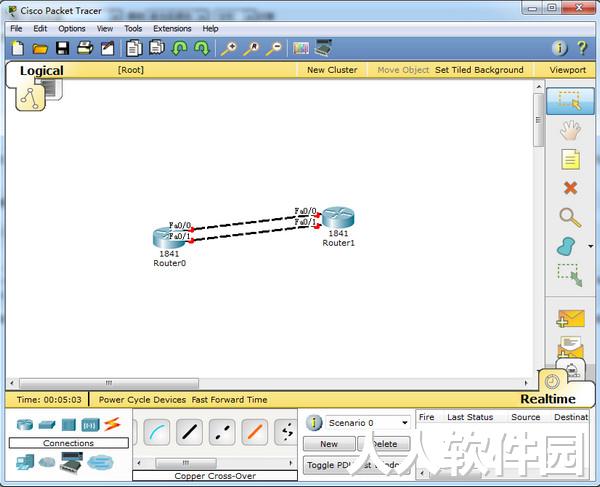Image resolution: width=600 pixels, height=487 pixels.
Task: Open the Drawing Palette icon
Action: click(301, 48)
